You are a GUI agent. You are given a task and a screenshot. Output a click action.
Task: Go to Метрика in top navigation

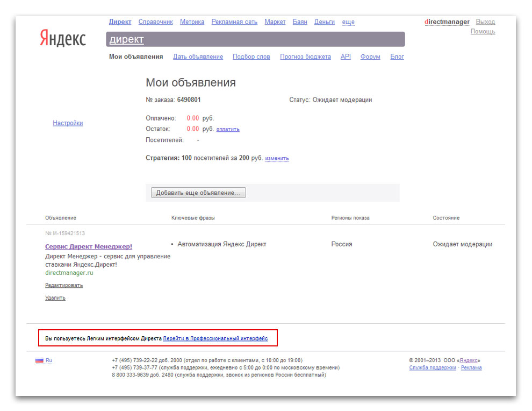coord(192,22)
